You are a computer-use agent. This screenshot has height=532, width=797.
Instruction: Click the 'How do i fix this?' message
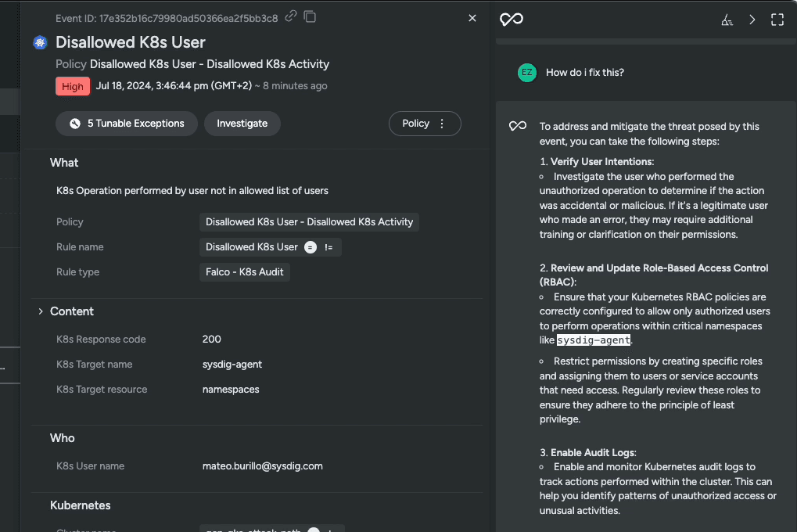(584, 73)
